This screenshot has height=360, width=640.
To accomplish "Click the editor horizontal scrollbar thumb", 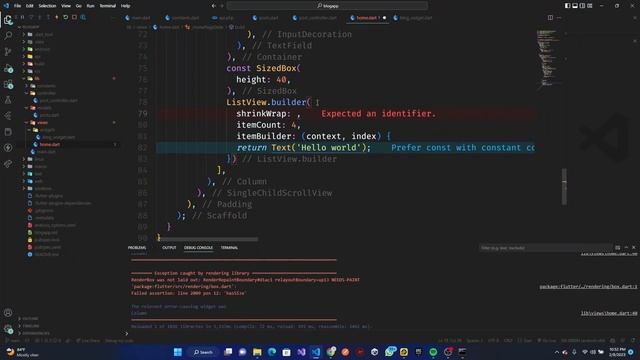I will tap(208, 239).
